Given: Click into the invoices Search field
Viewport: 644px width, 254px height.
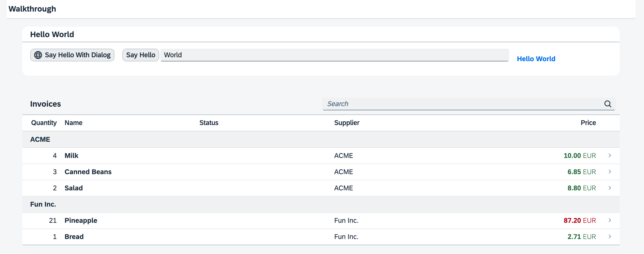Looking at the screenshot, I should point(462,104).
